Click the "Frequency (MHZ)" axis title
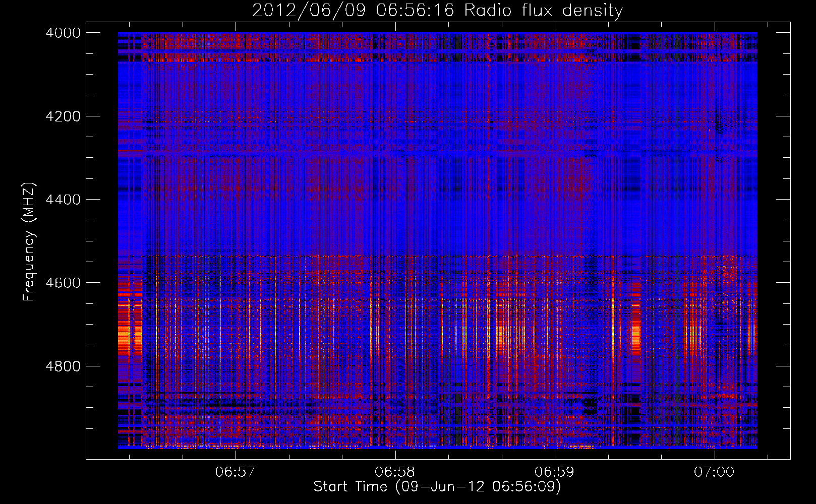This screenshot has width=816, height=504. 29,242
